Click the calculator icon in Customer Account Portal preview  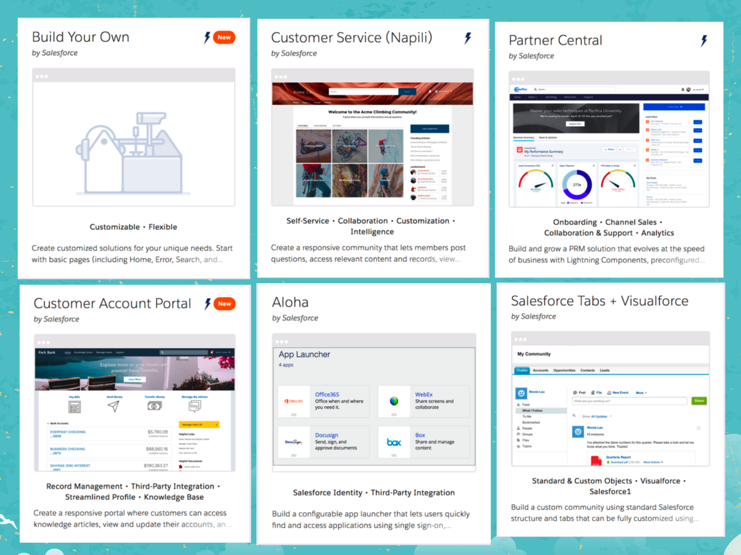coord(75,407)
